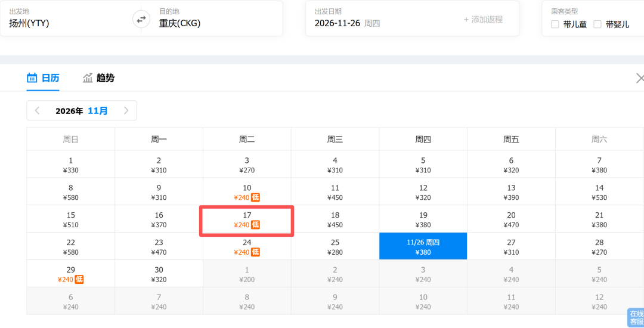Viewport: 644px width, 328px height.
Task: Choose November 12 at ¥320
Action: tap(423, 191)
